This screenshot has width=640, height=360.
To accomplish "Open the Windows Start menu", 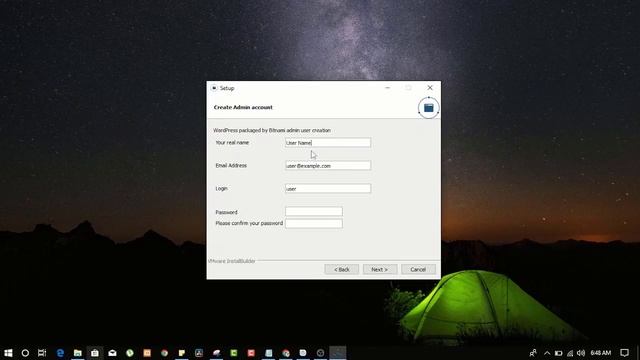I will (x=8, y=353).
